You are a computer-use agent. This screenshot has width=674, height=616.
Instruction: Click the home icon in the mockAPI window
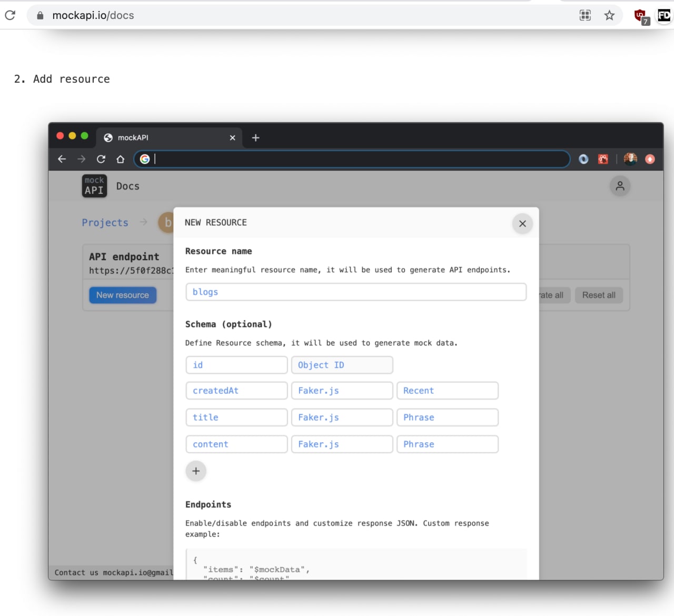coord(121,159)
